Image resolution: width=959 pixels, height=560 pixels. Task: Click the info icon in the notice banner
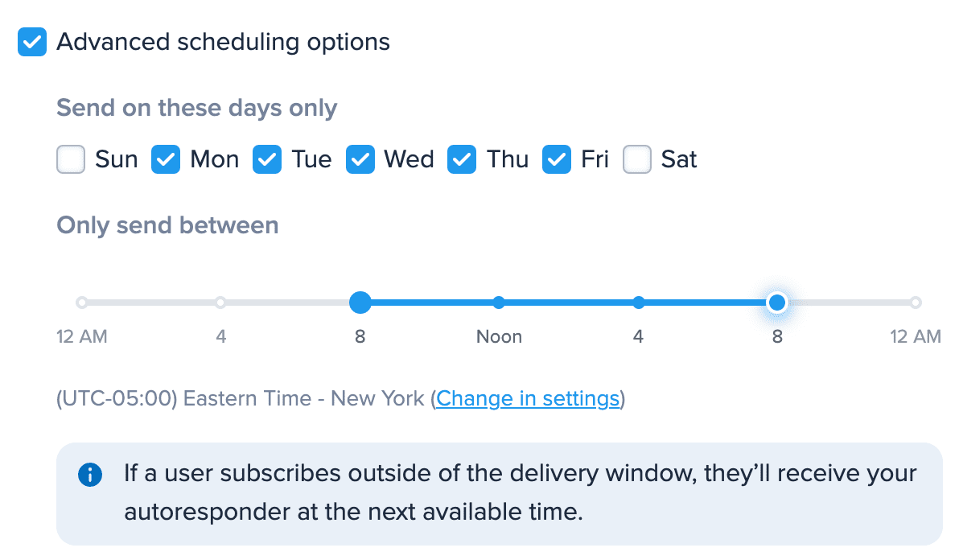(90, 474)
